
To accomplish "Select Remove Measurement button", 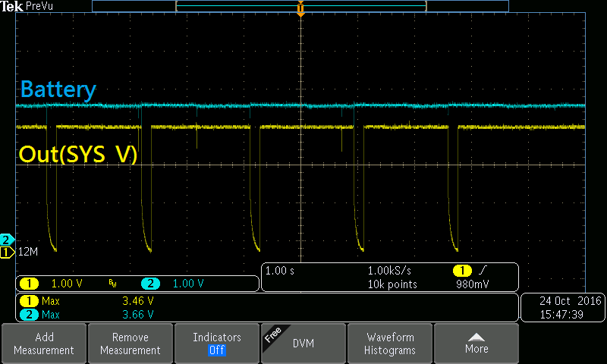I will click(x=131, y=344).
